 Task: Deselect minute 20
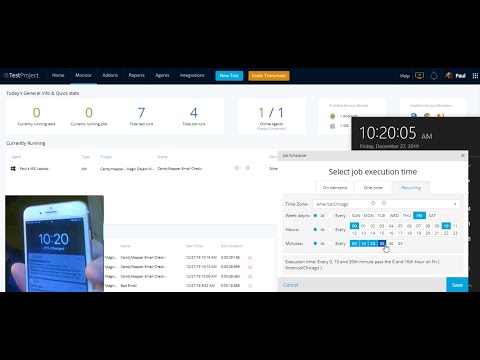click(373, 243)
